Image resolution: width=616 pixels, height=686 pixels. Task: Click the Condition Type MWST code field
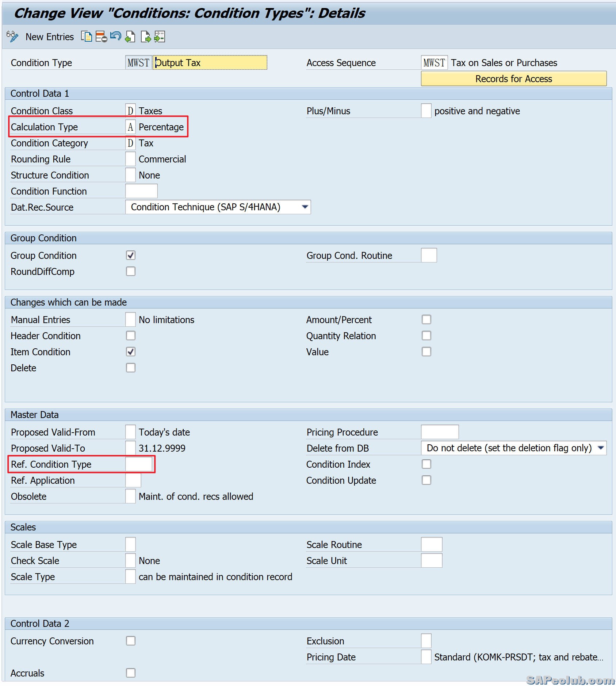coord(138,62)
